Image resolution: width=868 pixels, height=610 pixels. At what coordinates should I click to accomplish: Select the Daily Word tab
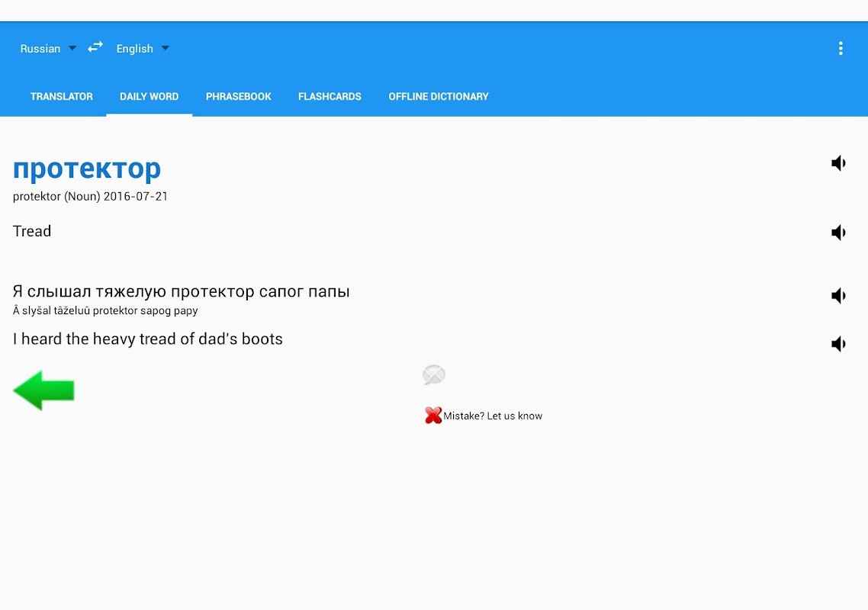[x=149, y=96]
